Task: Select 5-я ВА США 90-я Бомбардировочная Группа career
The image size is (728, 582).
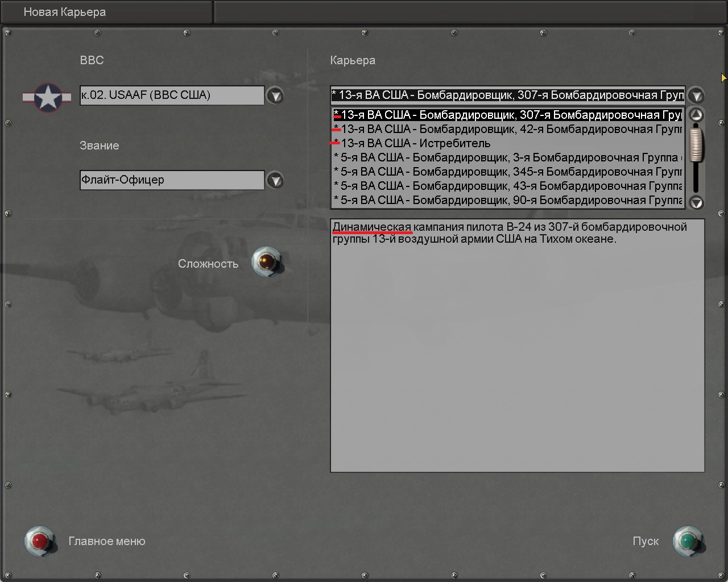Action: 507,200
